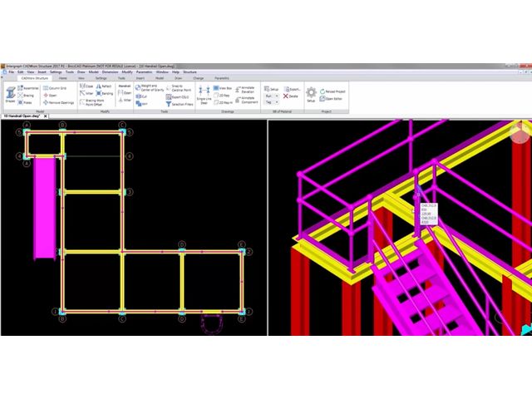Switch to the Parametric ribbon tab
532x399 pixels.
(x=222, y=78)
